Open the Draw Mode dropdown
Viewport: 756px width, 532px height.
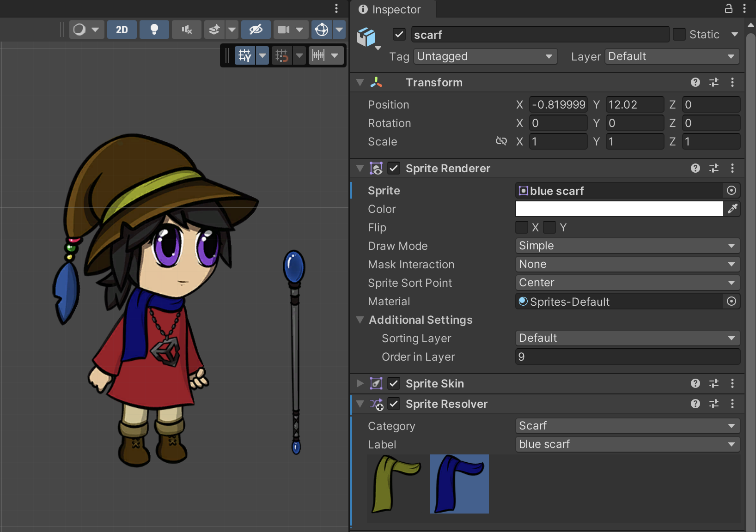(627, 246)
